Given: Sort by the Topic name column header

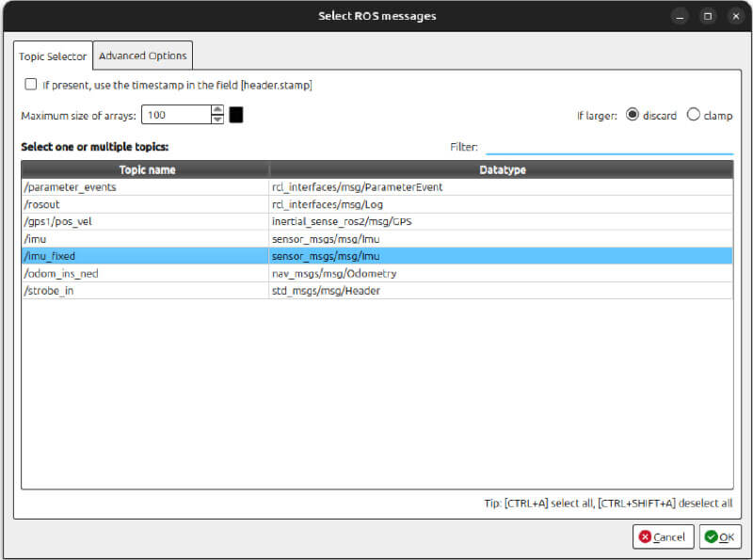Looking at the screenshot, I should [x=146, y=169].
